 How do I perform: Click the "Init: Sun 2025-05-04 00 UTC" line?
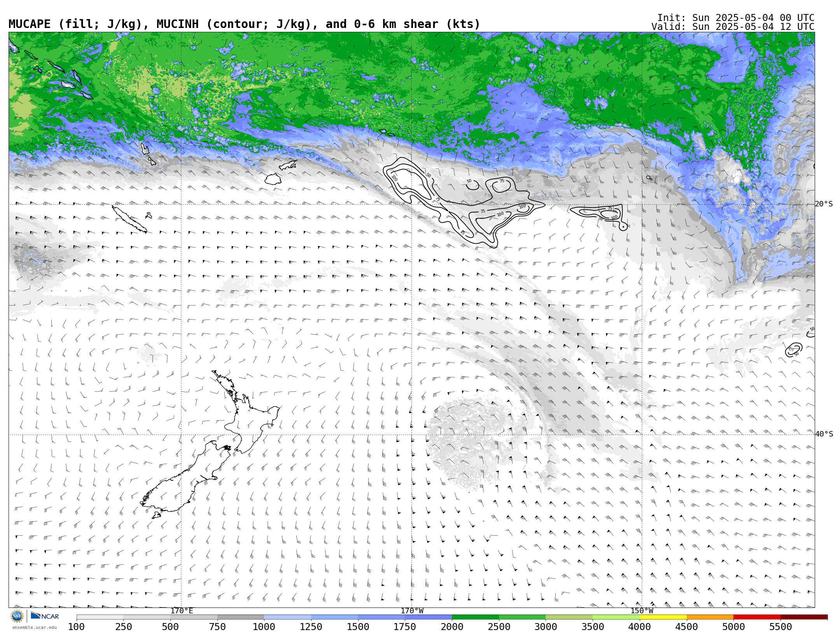coord(736,18)
